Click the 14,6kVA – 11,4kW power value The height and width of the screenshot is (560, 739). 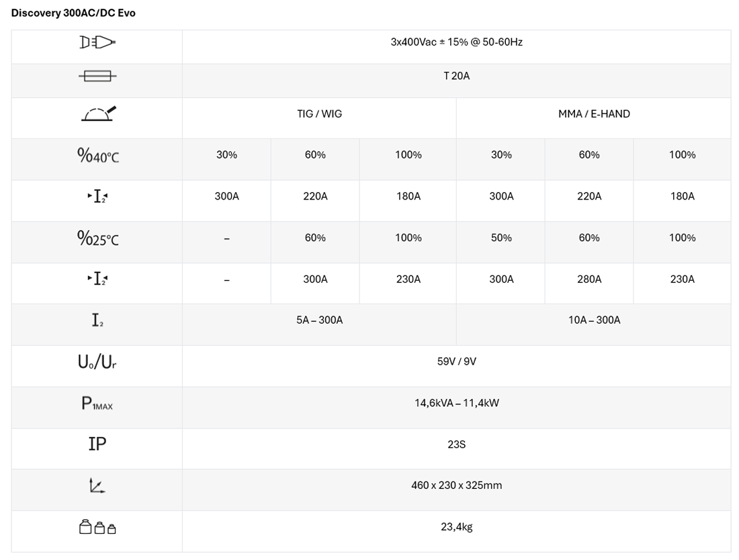tap(456, 404)
